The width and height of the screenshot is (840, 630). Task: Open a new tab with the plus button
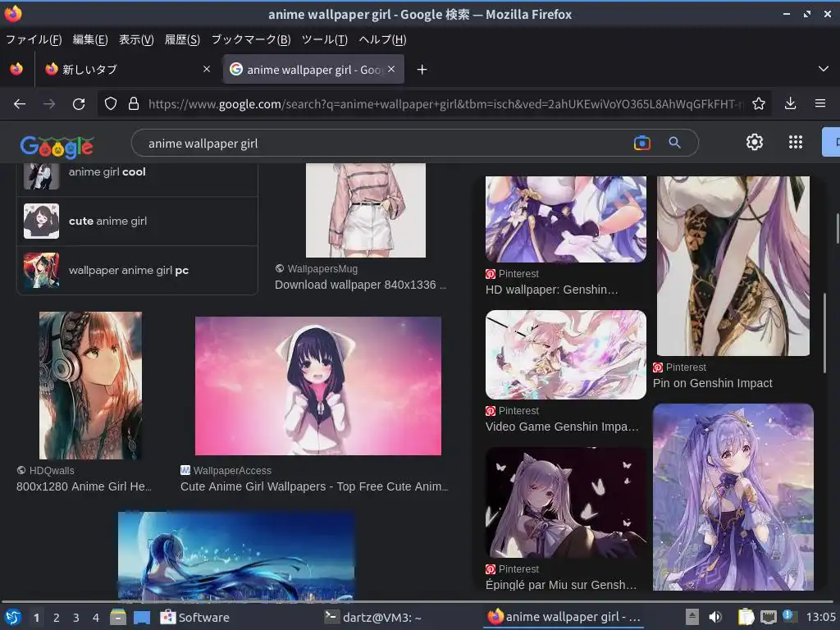(422, 70)
